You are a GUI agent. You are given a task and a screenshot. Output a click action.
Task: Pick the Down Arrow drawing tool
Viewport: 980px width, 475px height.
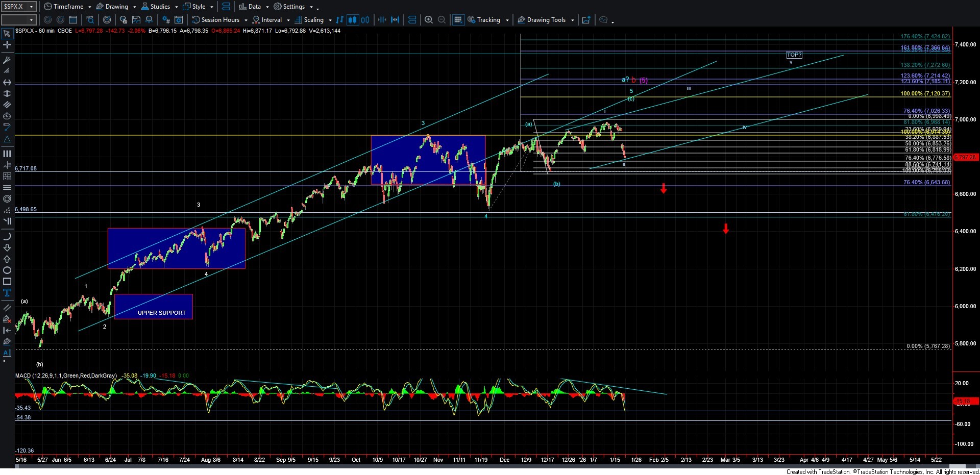(7, 248)
